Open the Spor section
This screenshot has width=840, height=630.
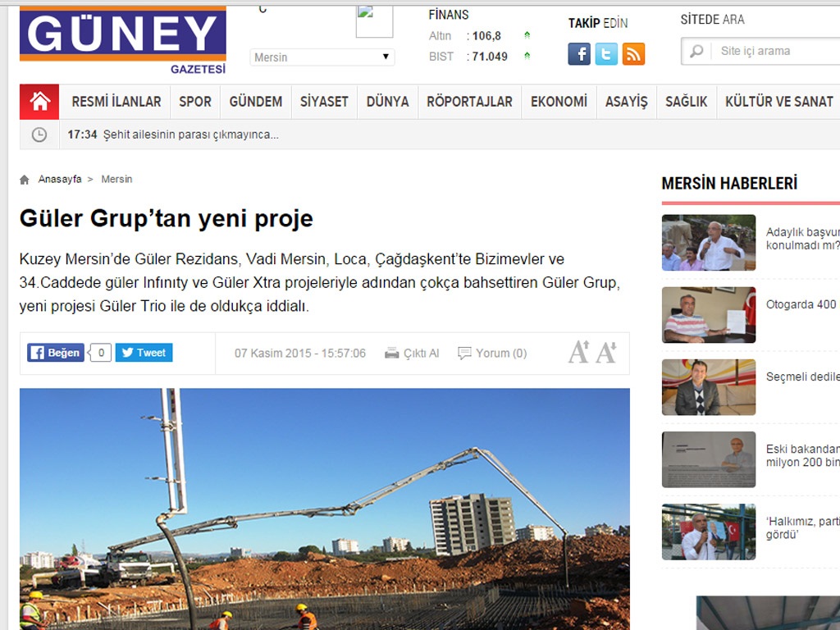coord(195,102)
